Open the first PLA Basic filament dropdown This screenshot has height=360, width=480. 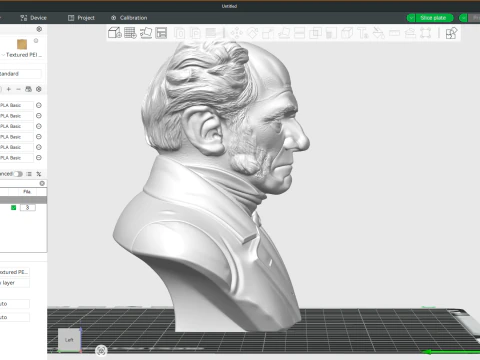17,105
